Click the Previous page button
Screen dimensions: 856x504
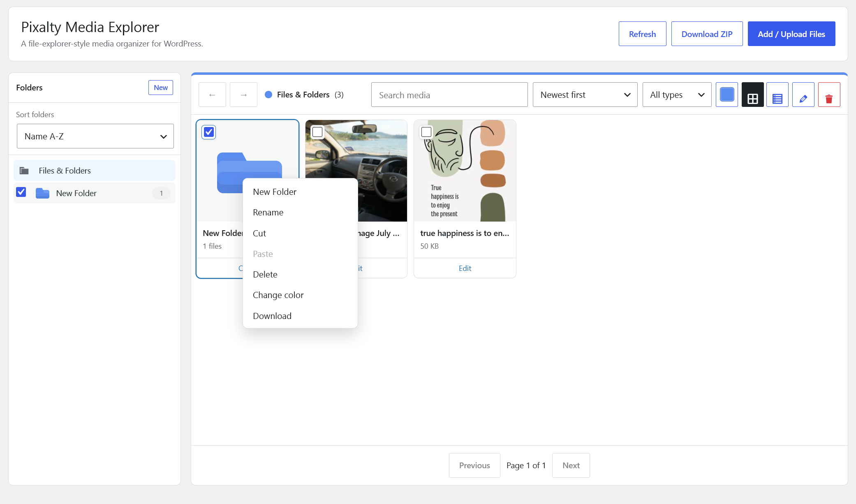[x=474, y=465]
